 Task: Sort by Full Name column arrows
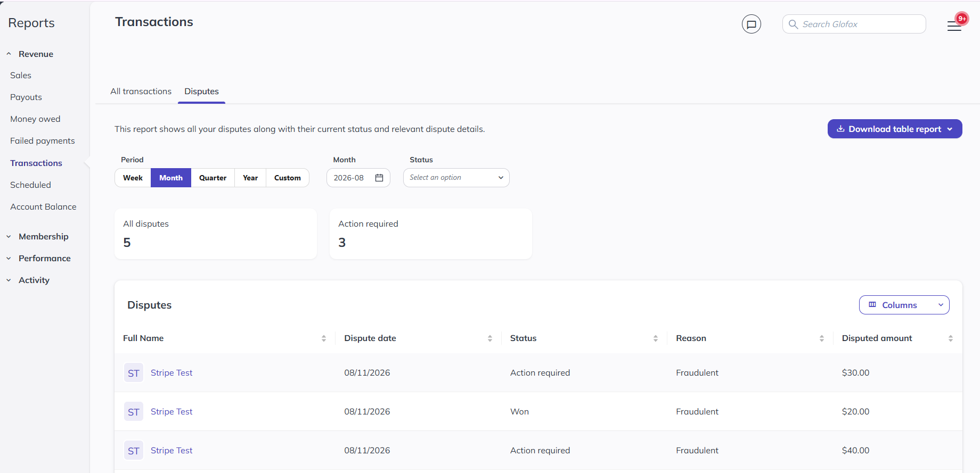point(324,338)
